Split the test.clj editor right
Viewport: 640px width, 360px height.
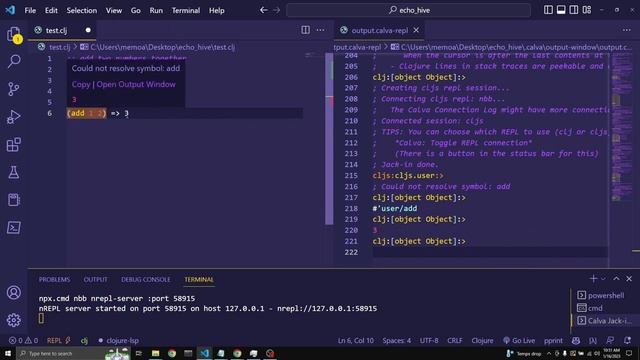[x=305, y=30]
